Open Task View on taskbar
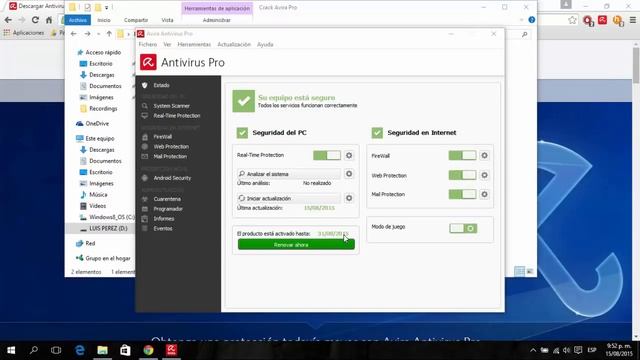 (56, 350)
